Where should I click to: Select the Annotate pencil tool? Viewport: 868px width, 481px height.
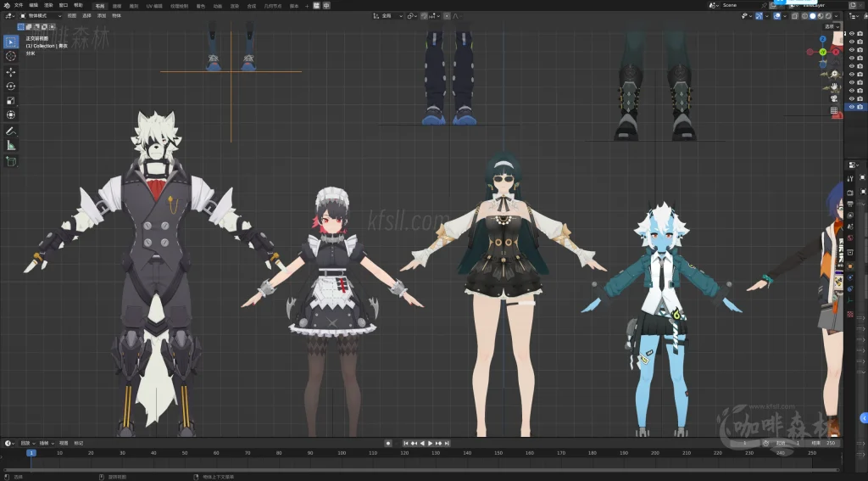click(10, 131)
